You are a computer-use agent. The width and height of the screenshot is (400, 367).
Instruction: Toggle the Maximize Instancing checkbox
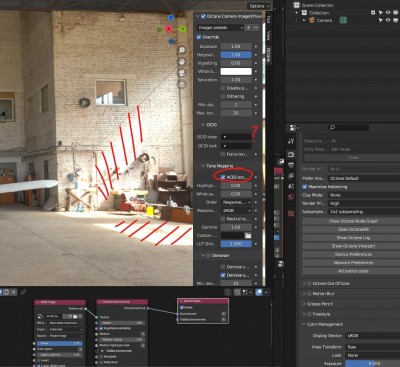[x=304, y=187]
